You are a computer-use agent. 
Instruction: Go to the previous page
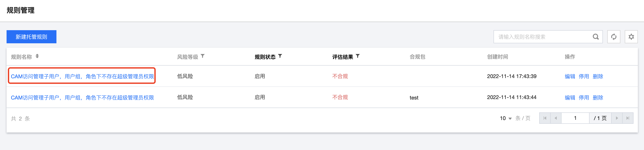[x=556, y=118]
